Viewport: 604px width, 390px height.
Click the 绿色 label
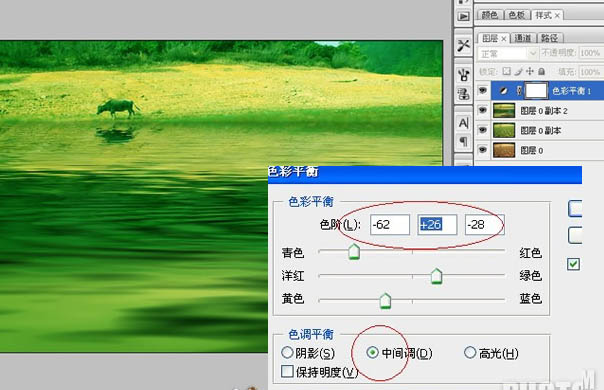tap(530, 276)
